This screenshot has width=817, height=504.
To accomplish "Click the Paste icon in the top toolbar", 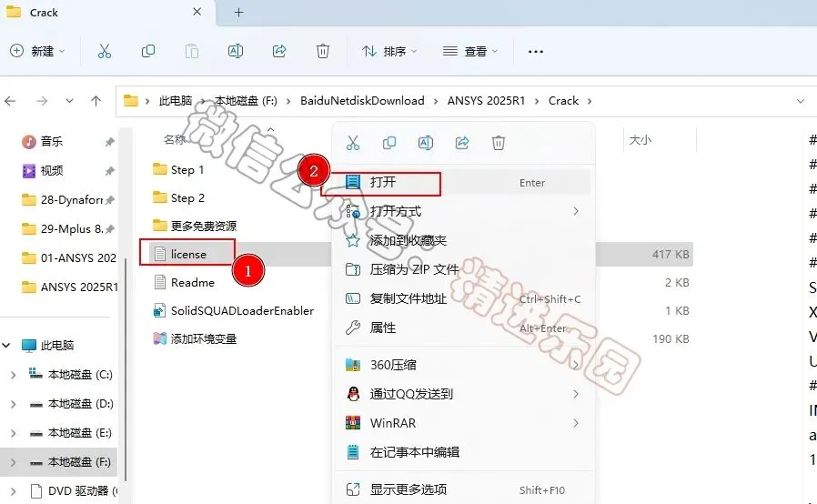I will (192, 51).
